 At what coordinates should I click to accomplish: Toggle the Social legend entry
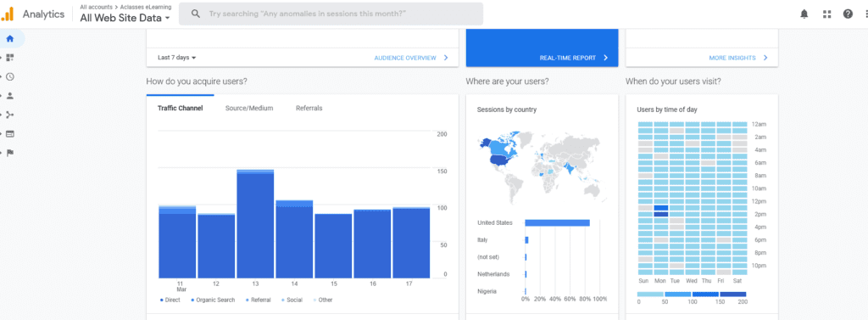(x=292, y=300)
